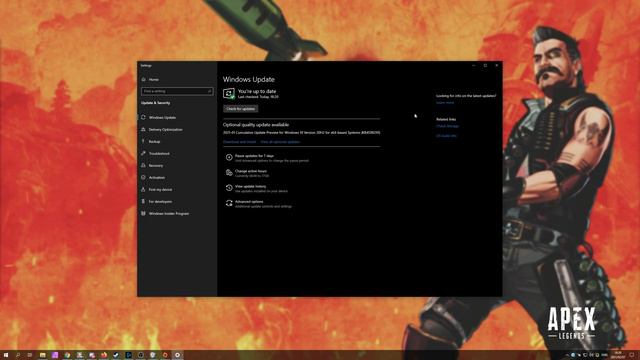Click the magnifier icon in settings search box
This screenshot has width=640, height=360.
(209, 91)
